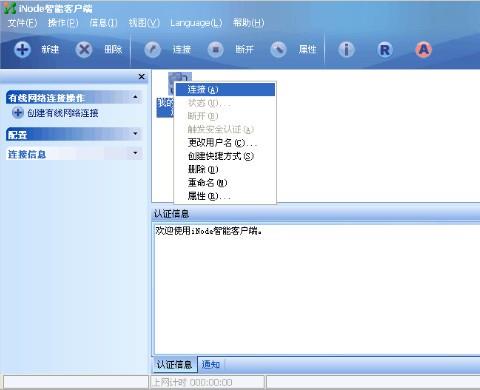Choose 删除(D) in the context menu
Screen dimensions: 480x390
(x=225, y=169)
